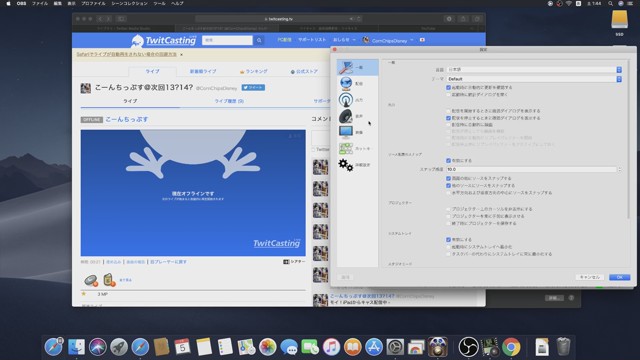Screen dimensions: 640x360
Task: Open the ツール menu in the menu bar
Action: tap(159, 3)
